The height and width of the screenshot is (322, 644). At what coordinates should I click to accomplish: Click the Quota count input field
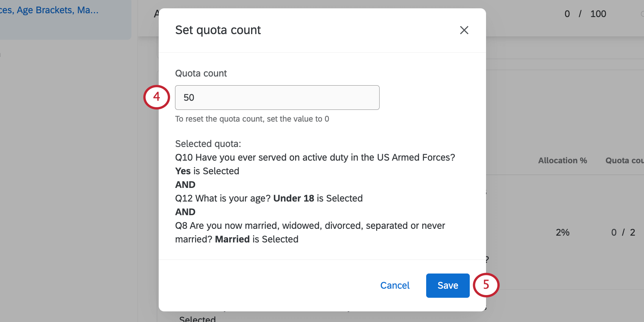(x=277, y=98)
